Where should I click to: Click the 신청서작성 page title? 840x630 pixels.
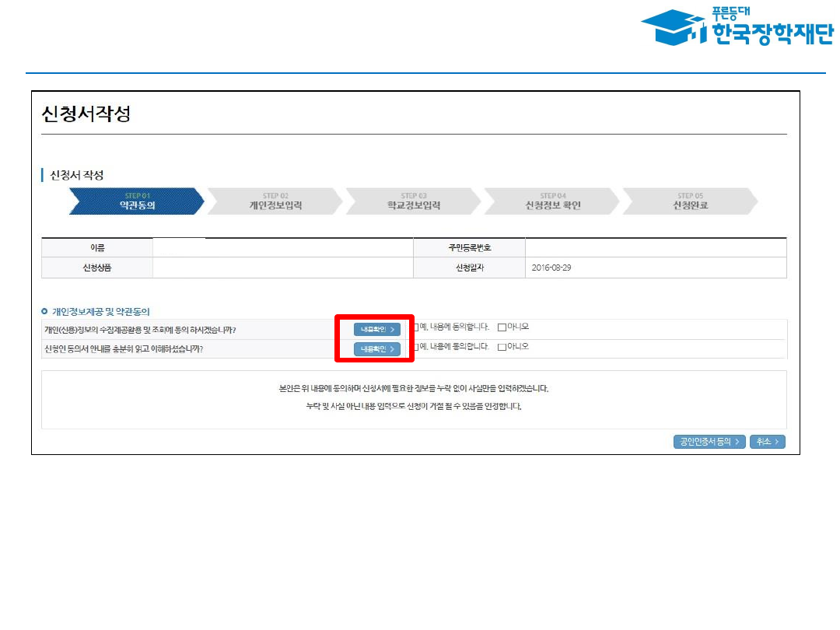[x=86, y=114]
